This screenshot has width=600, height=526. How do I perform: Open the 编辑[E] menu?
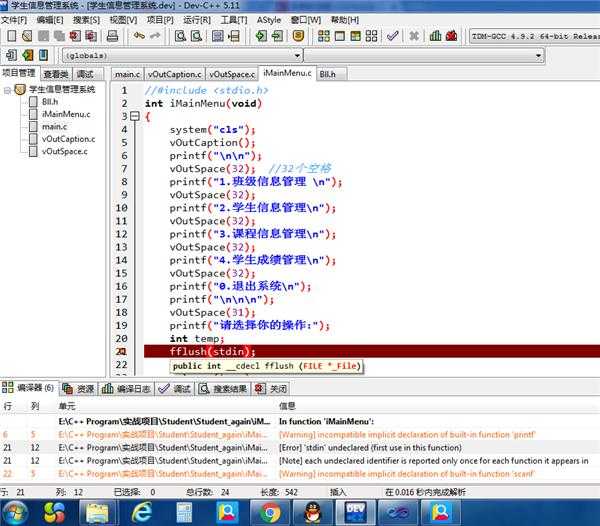[x=50, y=20]
